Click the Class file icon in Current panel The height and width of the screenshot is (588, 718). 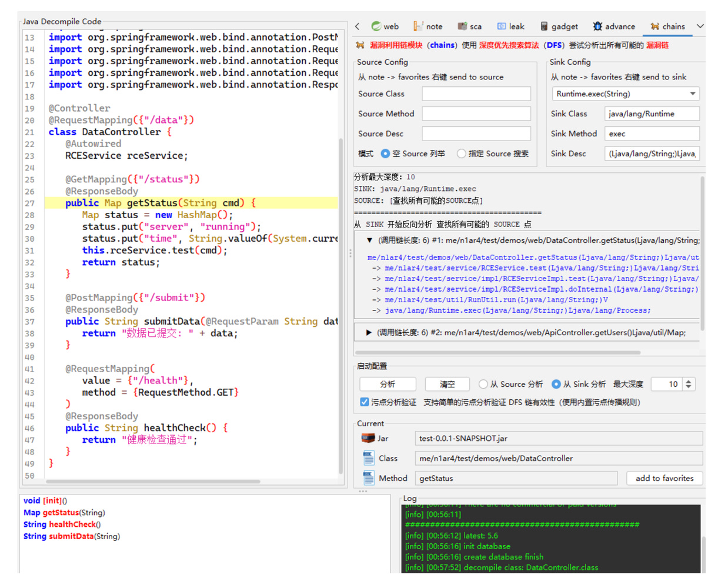tap(368, 458)
